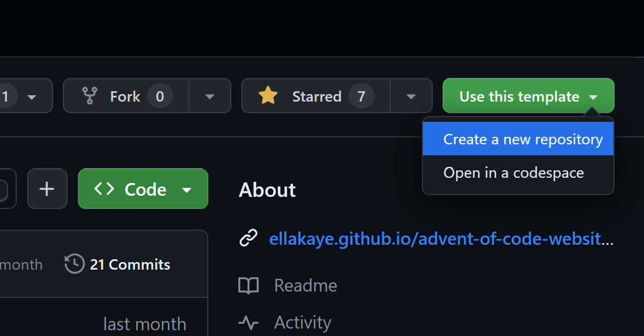Click the gold star icon
644x336 pixels.
(268, 96)
